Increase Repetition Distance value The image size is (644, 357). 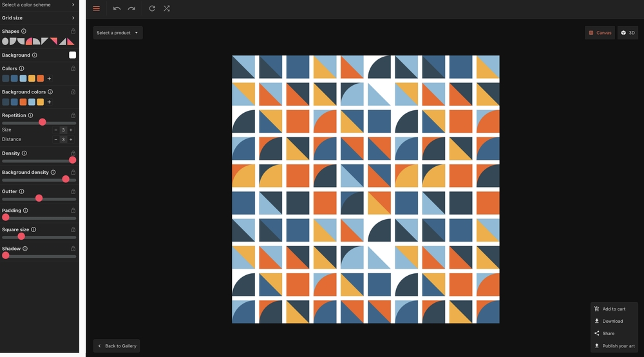(71, 140)
